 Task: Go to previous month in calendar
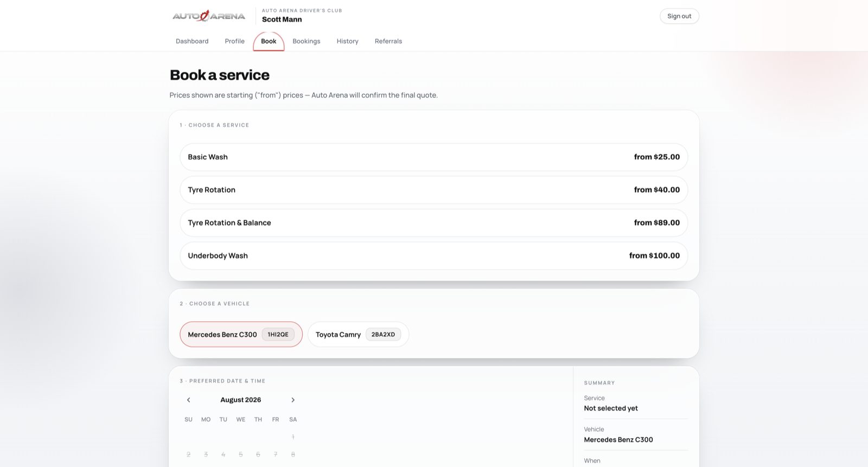[x=189, y=400]
